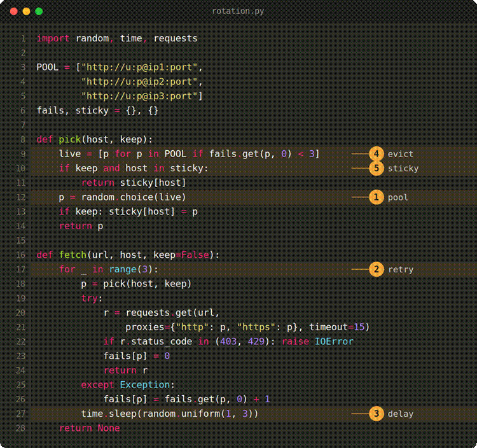Click "range(3)" in the for loop
This screenshot has width=477, height=448.
[x=131, y=270]
